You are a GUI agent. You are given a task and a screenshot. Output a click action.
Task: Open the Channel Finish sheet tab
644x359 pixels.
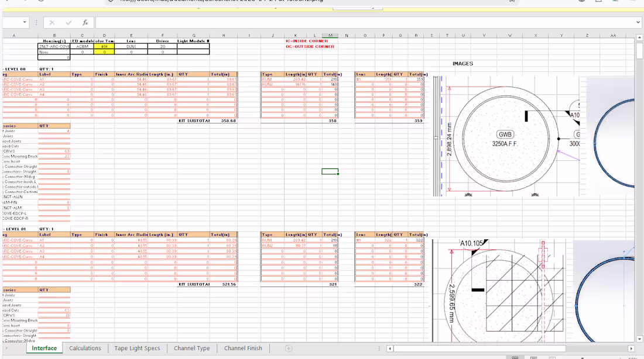coord(243,348)
